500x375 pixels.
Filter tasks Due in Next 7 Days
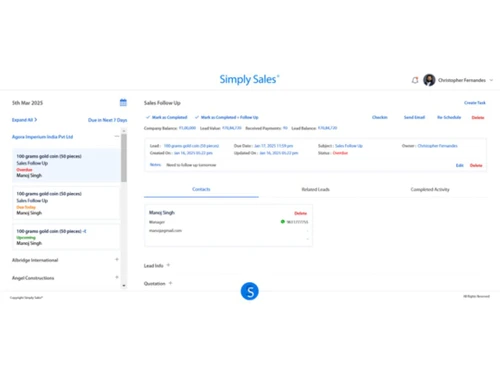click(107, 120)
